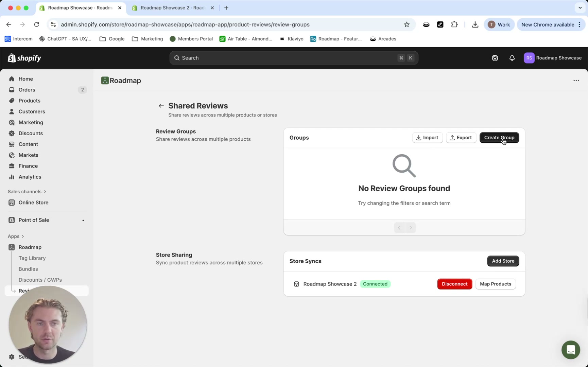Click the back arrow beside Shared Reviews
The width and height of the screenshot is (588, 367).
click(x=161, y=106)
